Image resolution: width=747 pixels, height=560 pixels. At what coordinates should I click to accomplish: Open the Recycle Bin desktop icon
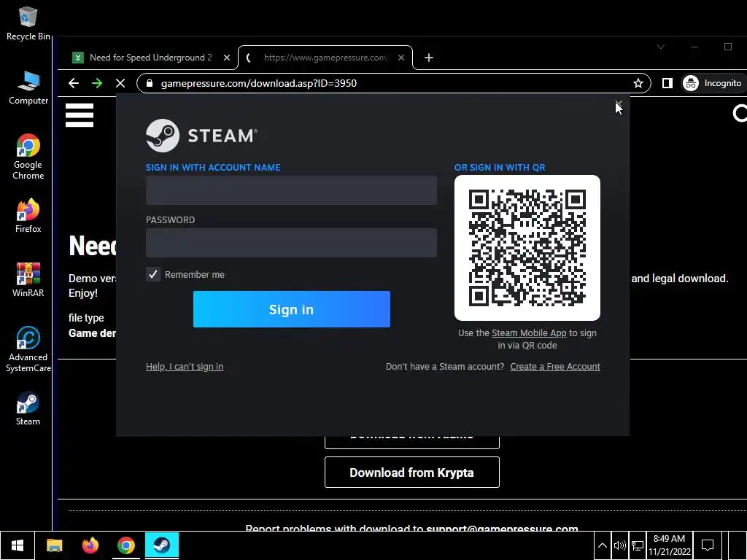28,23
